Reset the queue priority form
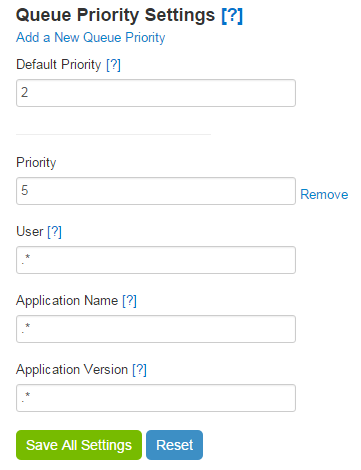Image resolution: width=361 pixels, height=470 pixels. 174,445
